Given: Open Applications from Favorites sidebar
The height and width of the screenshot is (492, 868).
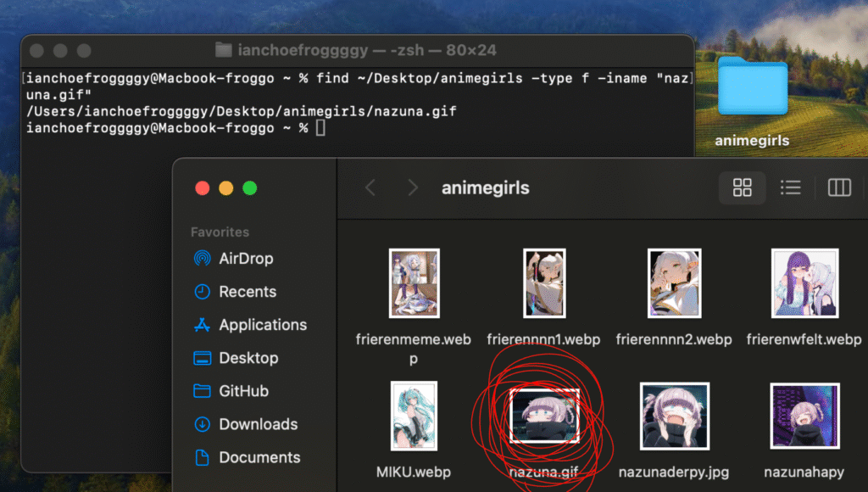Looking at the screenshot, I should pos(262,325).
